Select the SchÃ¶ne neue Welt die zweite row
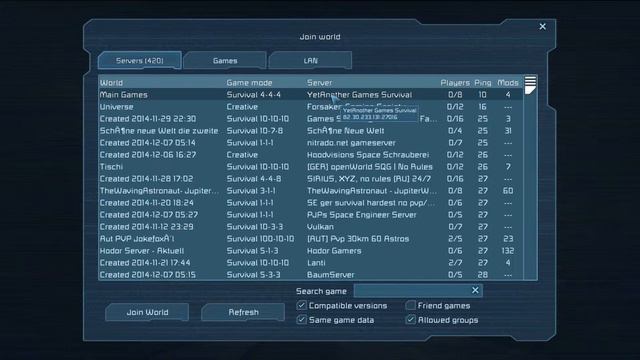640x360 pixels. click(311, 131)
